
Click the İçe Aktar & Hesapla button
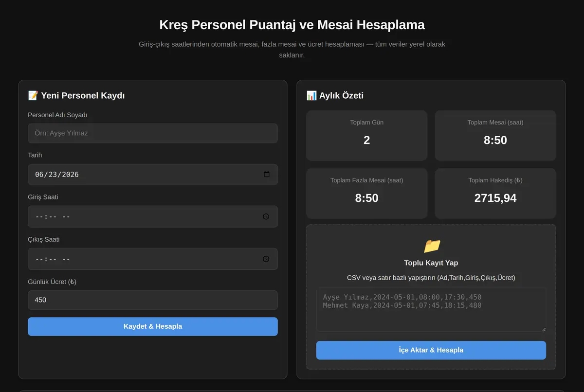click(431, 350)
